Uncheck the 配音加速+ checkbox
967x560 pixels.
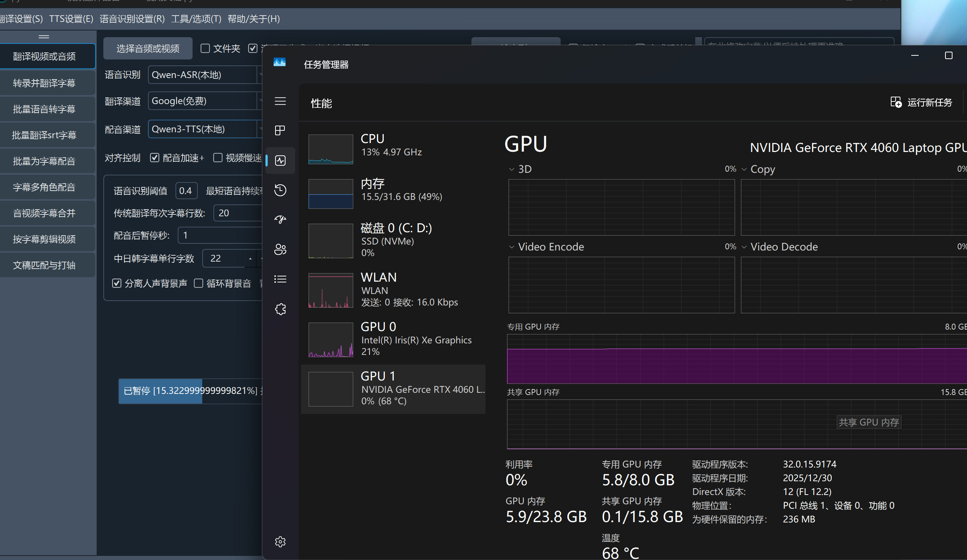[x=155, y=158]
